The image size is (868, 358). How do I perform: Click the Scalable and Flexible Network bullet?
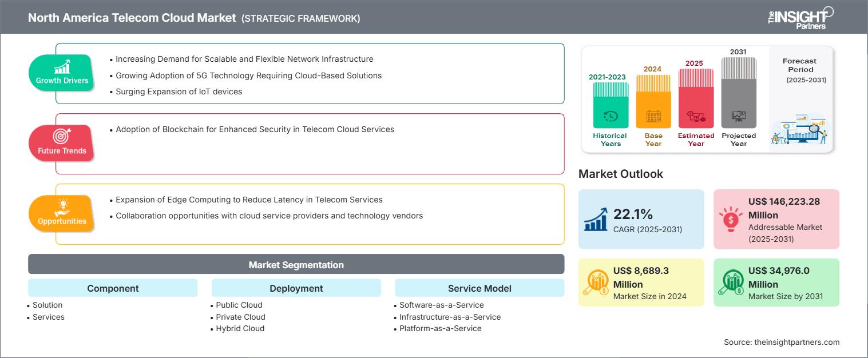click(244, 59)
